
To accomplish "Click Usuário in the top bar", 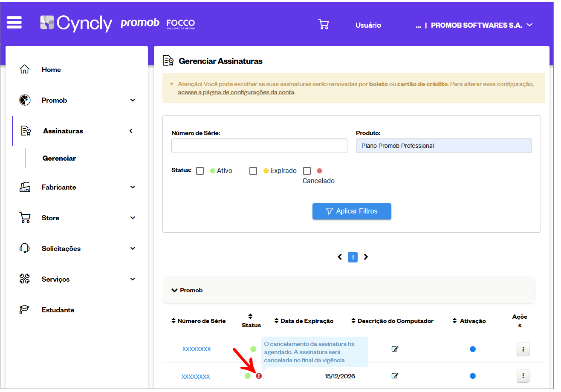I will click(x=368, y=25).
